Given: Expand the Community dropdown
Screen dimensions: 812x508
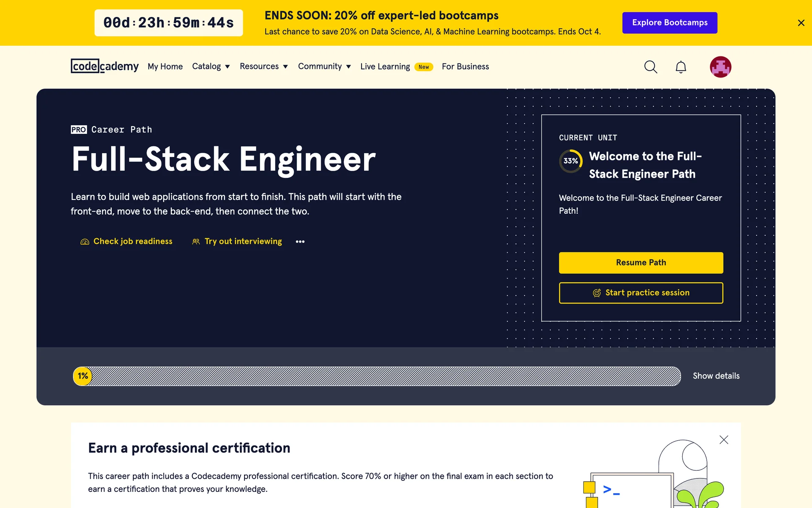Looking at the screenshot, I should pyautogui.click(x=324, y=66).
